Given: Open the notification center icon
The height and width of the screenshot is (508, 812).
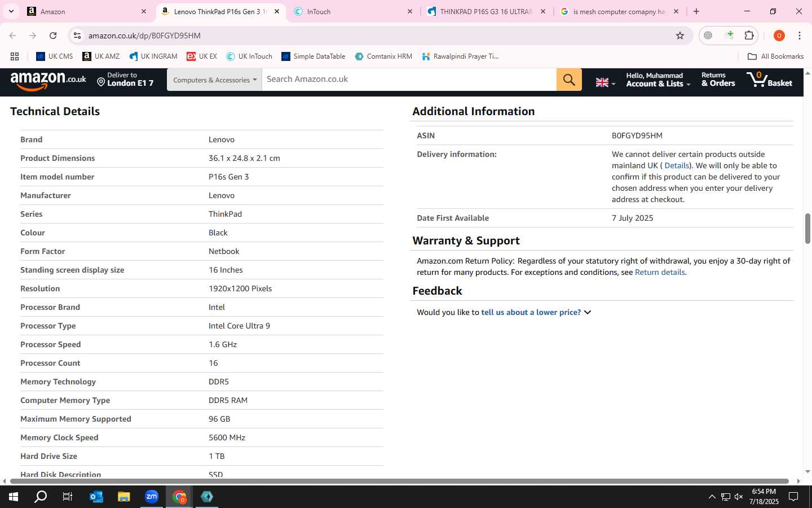Looking at the screenshot, I should 793,497.
